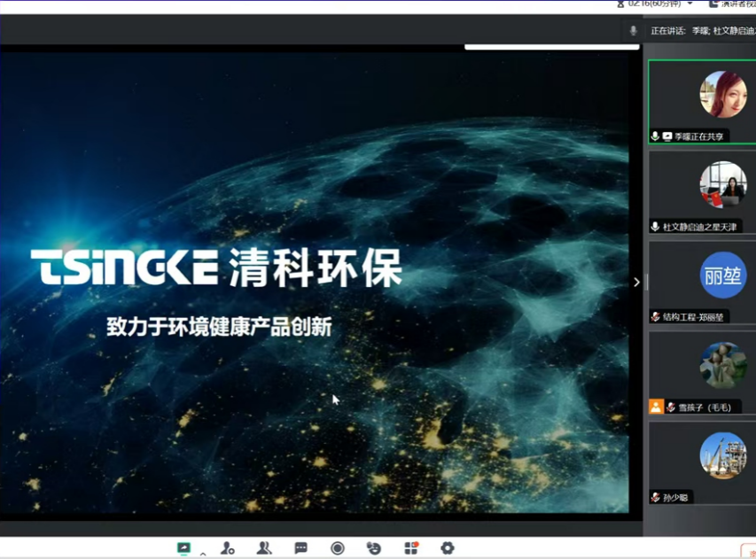Select the 杜文静启迪之星天津 avatar
This screenshot has width=756, height=559.
(x=722, y=184)
